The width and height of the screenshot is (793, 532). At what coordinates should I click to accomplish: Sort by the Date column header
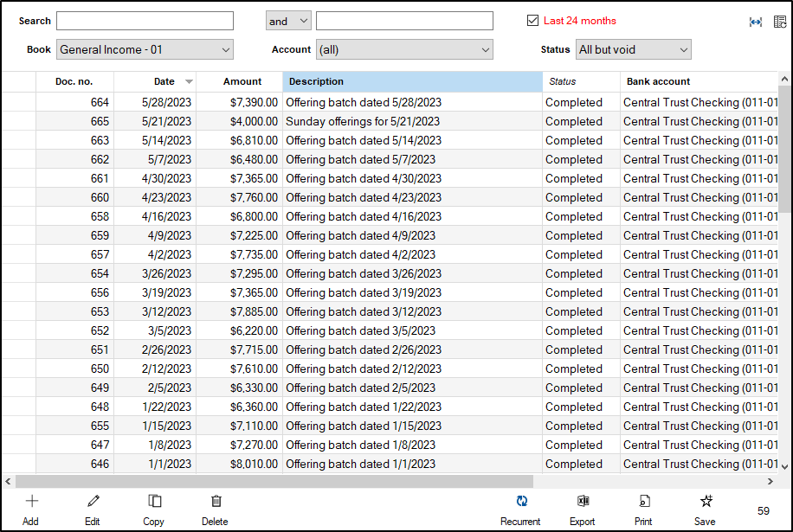pos(164,81)
